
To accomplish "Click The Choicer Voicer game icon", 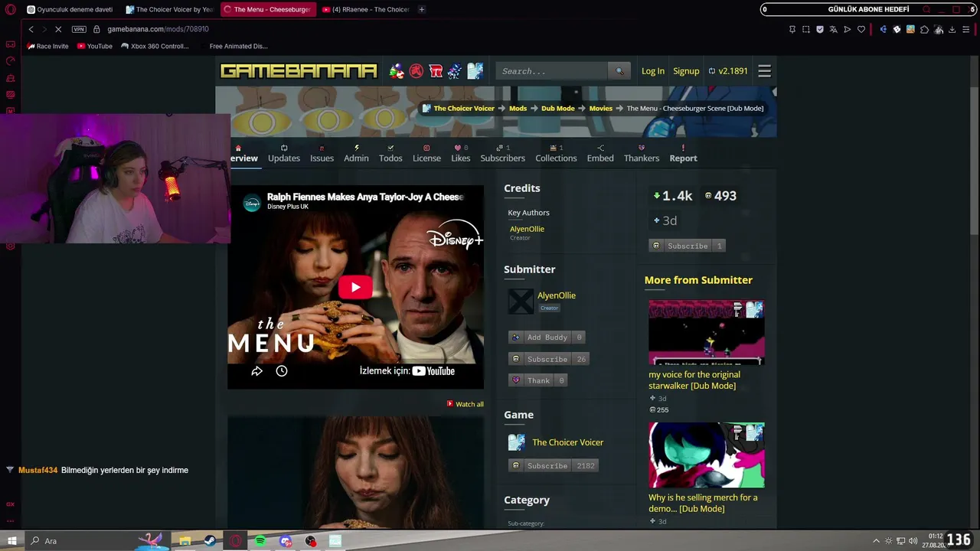I will (517, 442).
